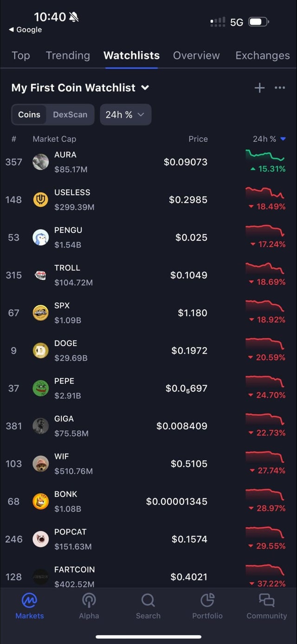The image size is (297, 644).
Task: Expand the My First Coin Watchlist dropdown
Action: click(145, 88)
